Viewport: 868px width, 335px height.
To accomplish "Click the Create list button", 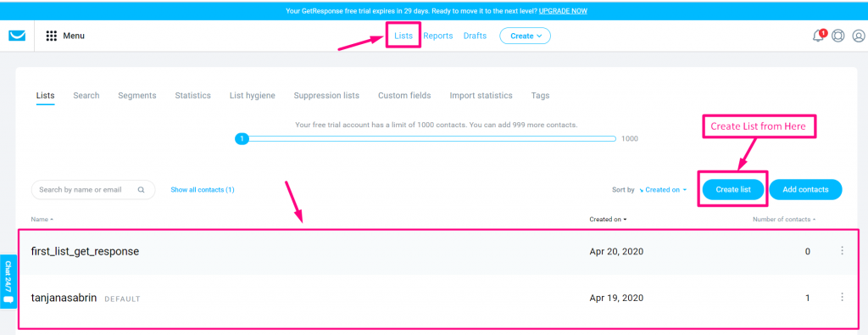I will [733, 189].
